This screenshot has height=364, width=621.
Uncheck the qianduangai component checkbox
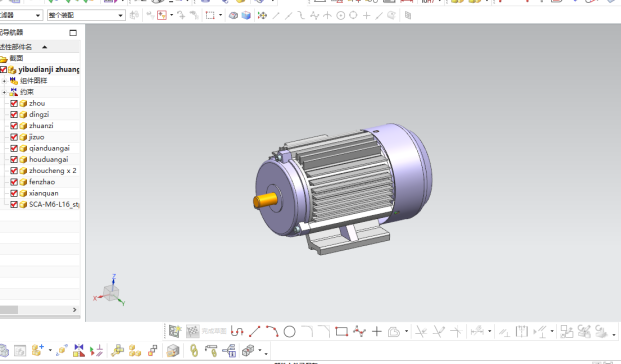pyautogui.click(x=14, y=148)
